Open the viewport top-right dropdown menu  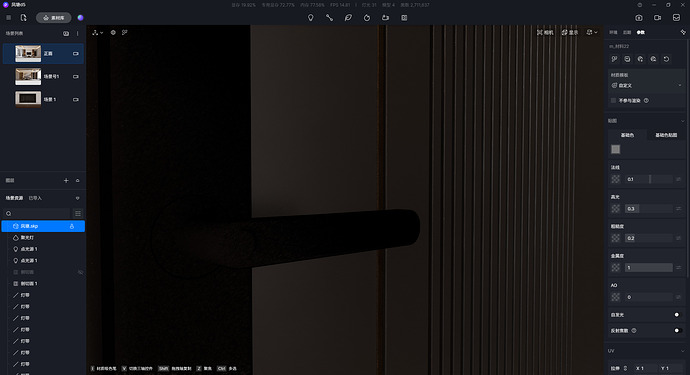coord(592,33)
